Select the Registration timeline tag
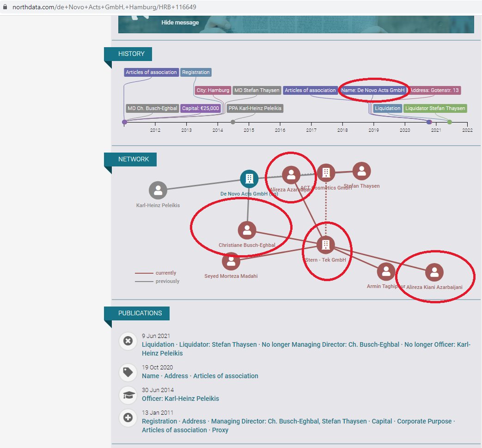Image resolution: width=482 pixels, height=448 pixels. (196, 72)
